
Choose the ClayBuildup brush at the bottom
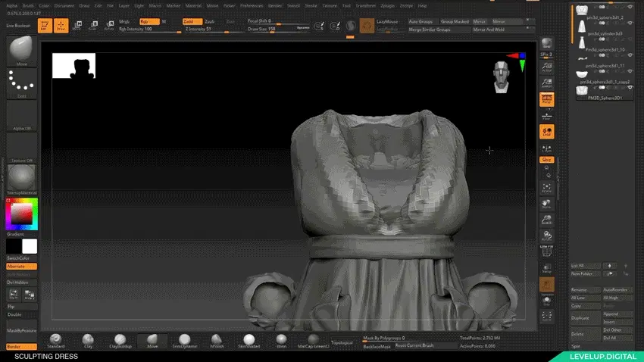[x=119, y=340]
